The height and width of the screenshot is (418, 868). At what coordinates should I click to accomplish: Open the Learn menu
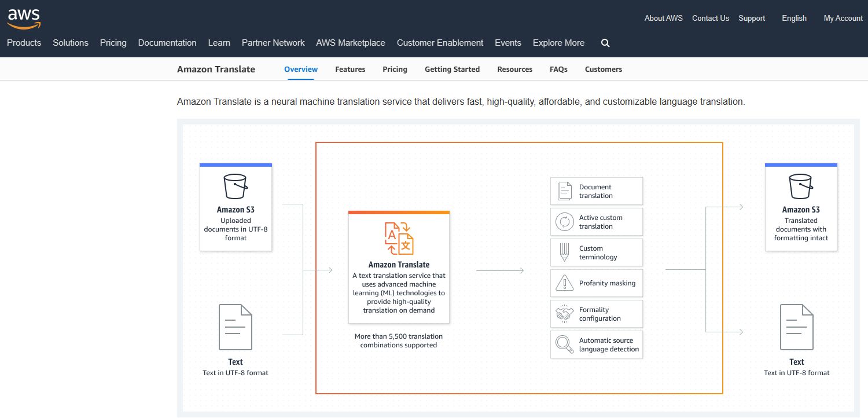(219, 43)
